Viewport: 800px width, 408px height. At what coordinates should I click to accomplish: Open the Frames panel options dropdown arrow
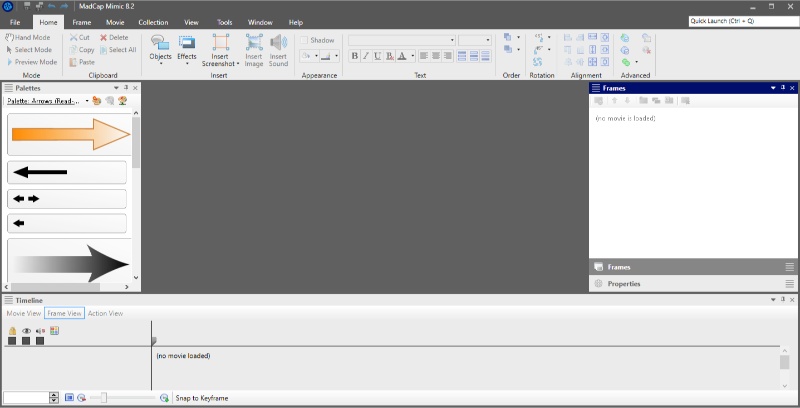coord(773,88)
